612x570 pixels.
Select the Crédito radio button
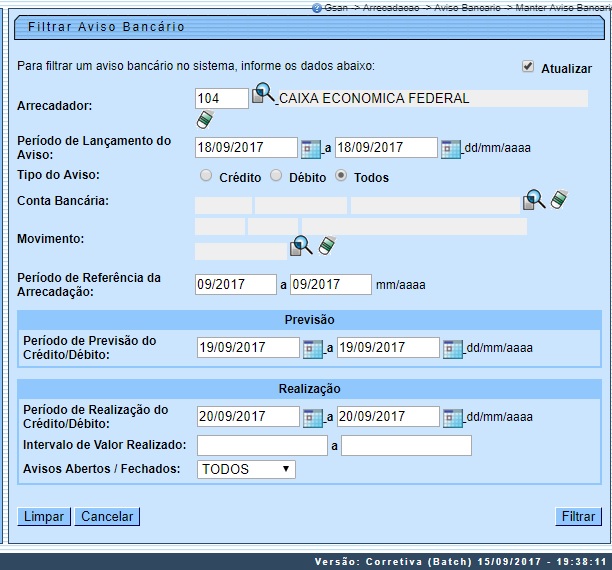click(x=206, y=176)
